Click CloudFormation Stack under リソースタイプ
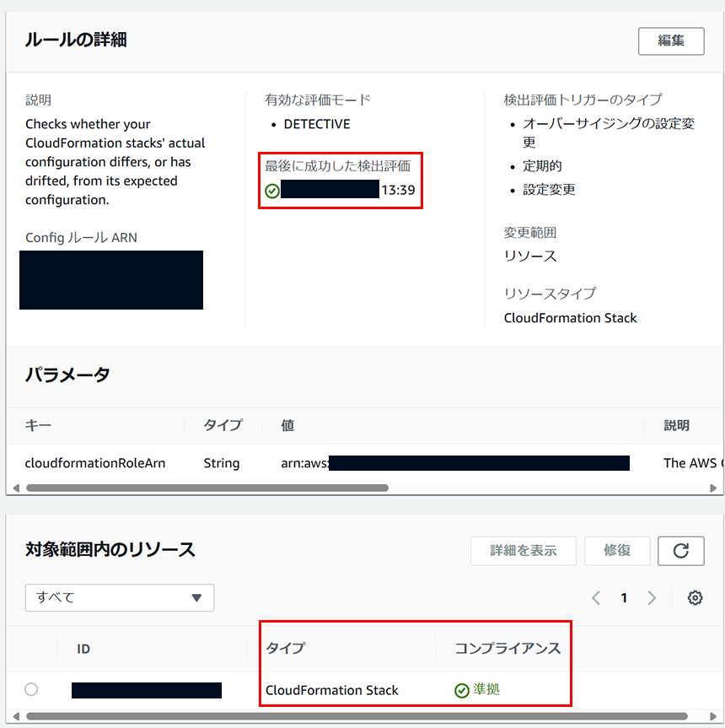 [570, 318]
